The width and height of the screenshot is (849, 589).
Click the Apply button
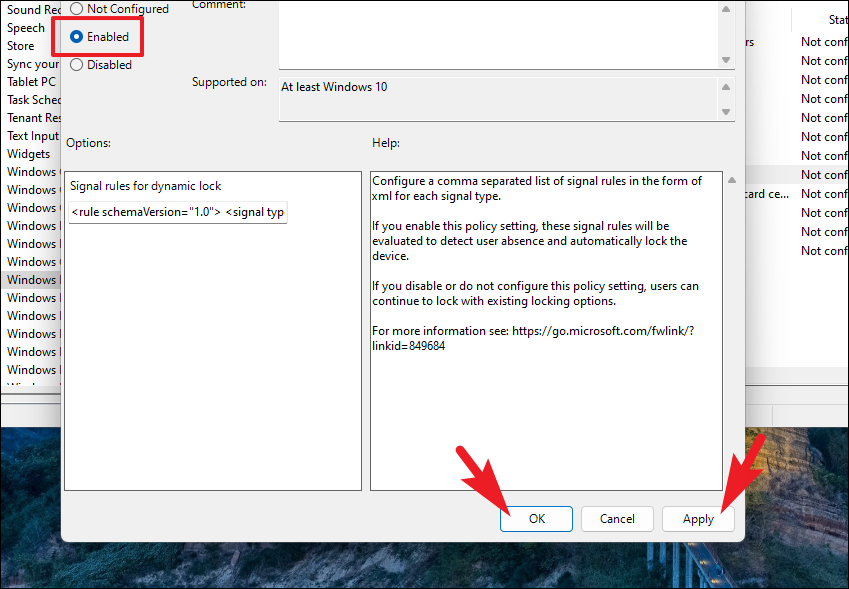697,518
